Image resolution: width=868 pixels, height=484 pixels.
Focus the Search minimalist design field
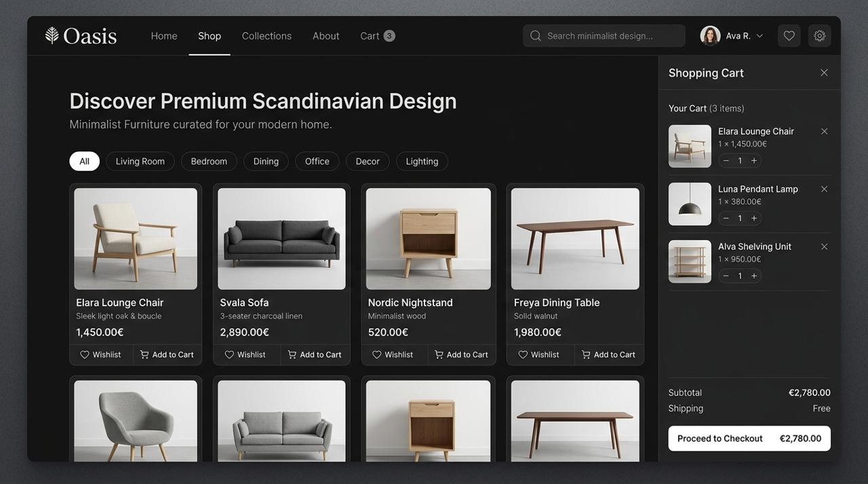point(604,36)
